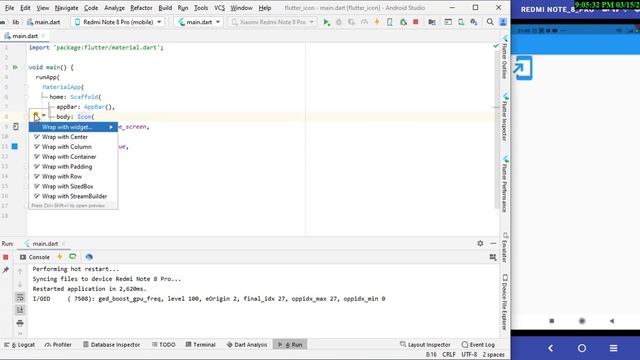Select Wrap with Center
This screenshot has width=640, height=360.
73,137
